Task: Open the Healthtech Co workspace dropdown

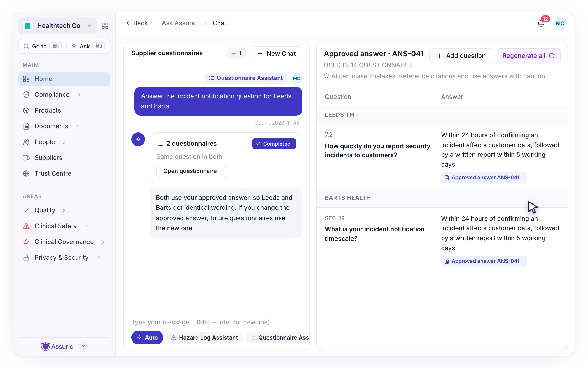Action: point(57,26)
